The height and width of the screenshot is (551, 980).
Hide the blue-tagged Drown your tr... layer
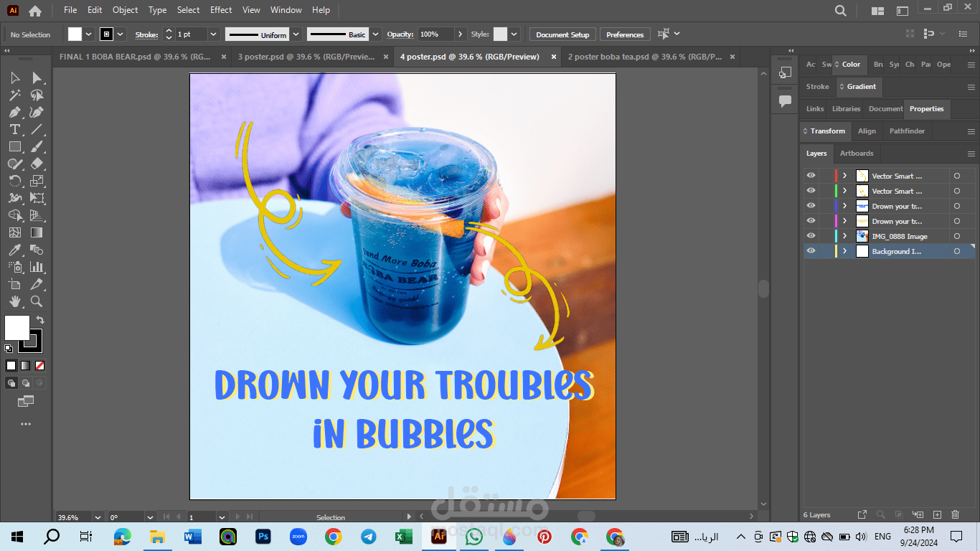811,206
